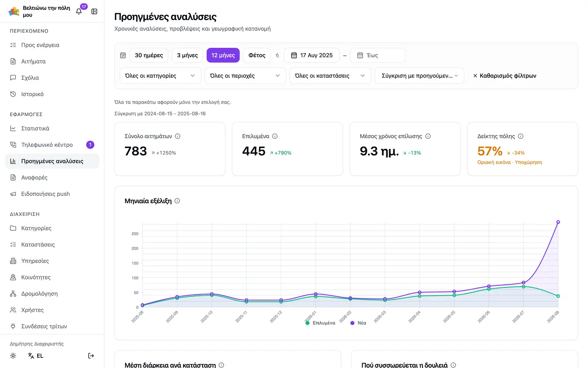Click the info icon beside Μέσος χρόνος επίλυσης
Image resolution: width=588 pixels, height=368 pixels.
pyautogui.click(x=428, y=136)
